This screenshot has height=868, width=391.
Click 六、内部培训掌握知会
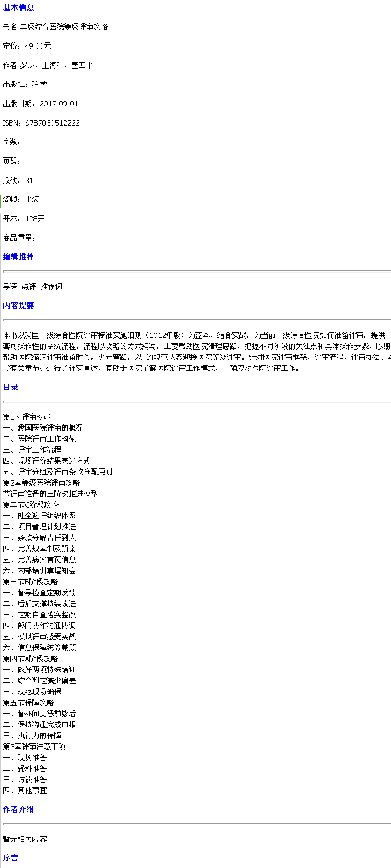[x=40, y=571]
